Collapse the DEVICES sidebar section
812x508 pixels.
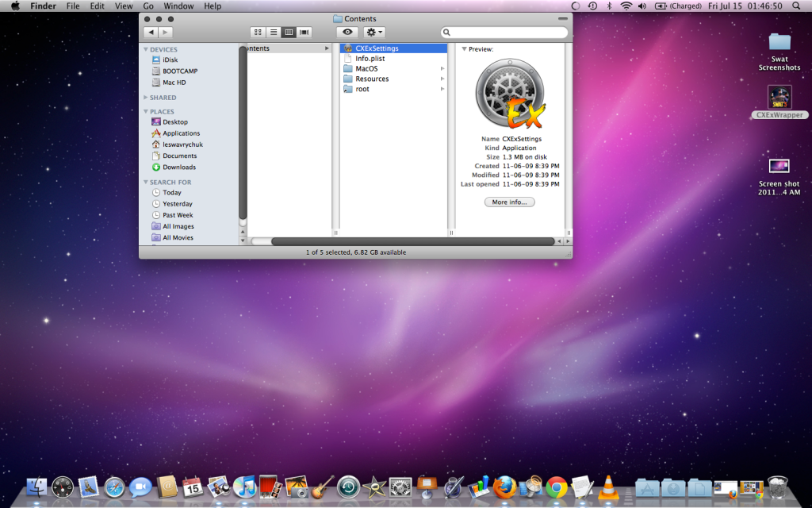click(146, 49)
